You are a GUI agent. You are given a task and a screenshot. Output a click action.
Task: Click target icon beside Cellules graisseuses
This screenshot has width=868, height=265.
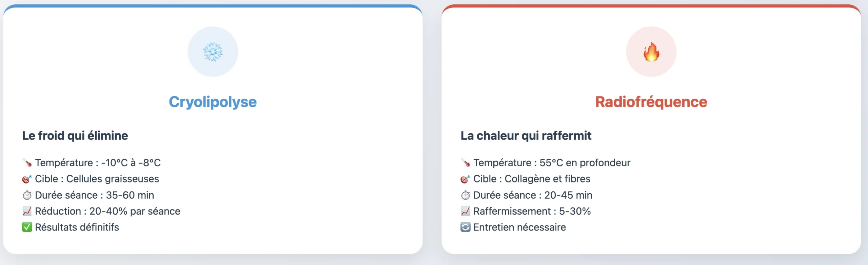pyautogui.click(x=27, y=179)
